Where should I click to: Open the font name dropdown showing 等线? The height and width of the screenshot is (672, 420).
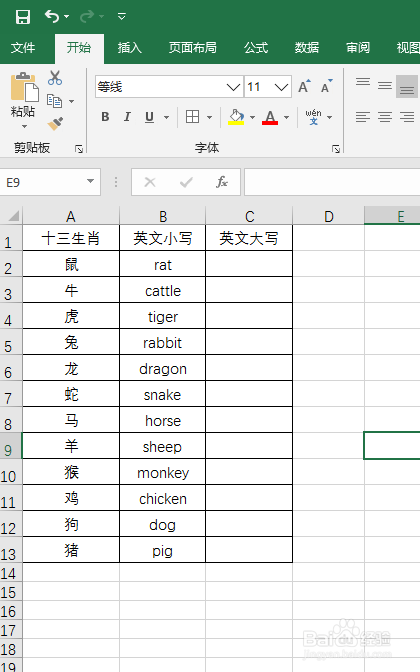[169, 87]
